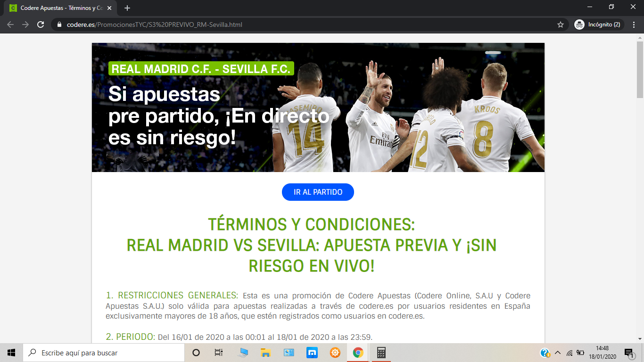
Task: Open the network Wi-Fi tray icon
Action: 570,353
